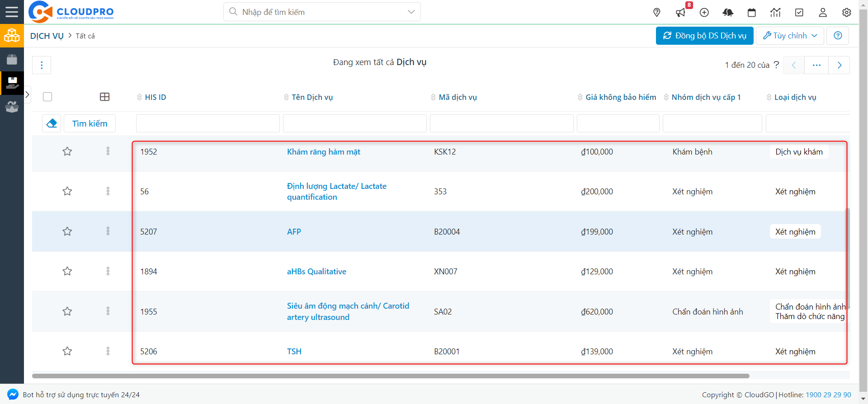Expand the global search dropdown arrow
This screenshot has width=868, height=404.
pyautogui.click(x=411, y=12)
